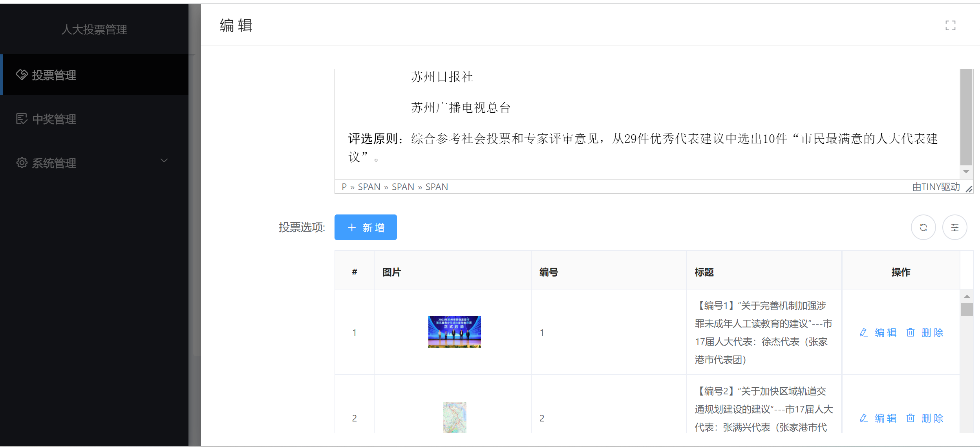Viewport: 980px width, 447px height.
Task: Open 投票管理 in the sidebar
Action: click(94, 75)
